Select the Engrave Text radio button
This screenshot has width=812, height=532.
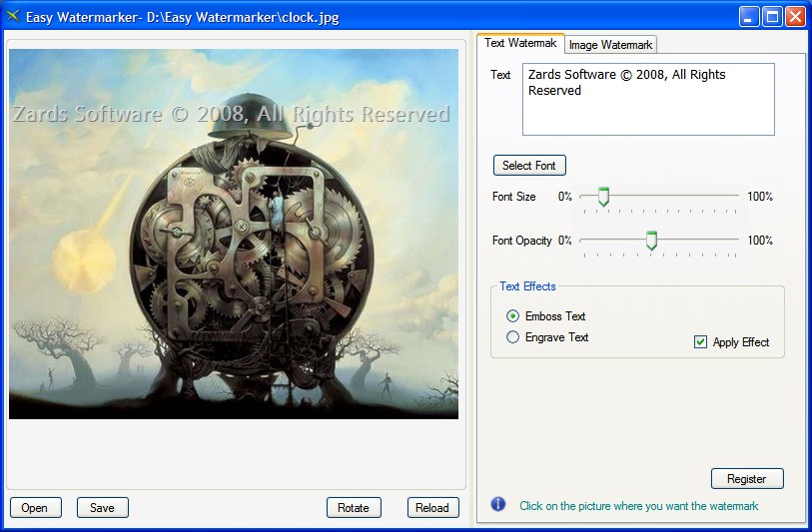click(x=512, y=337)
